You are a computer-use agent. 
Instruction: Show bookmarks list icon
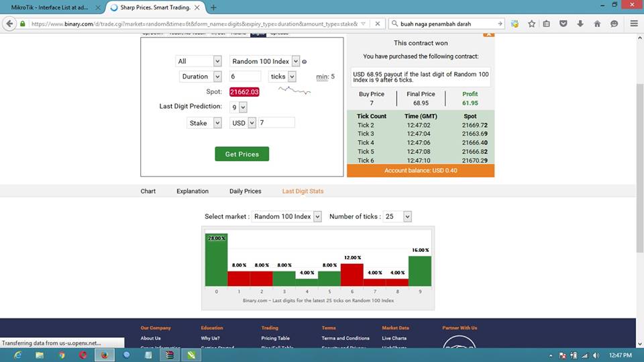point(546,24)
